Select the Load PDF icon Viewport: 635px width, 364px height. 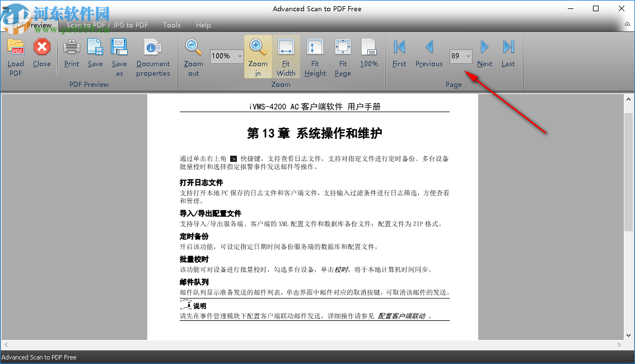[16, 54]
